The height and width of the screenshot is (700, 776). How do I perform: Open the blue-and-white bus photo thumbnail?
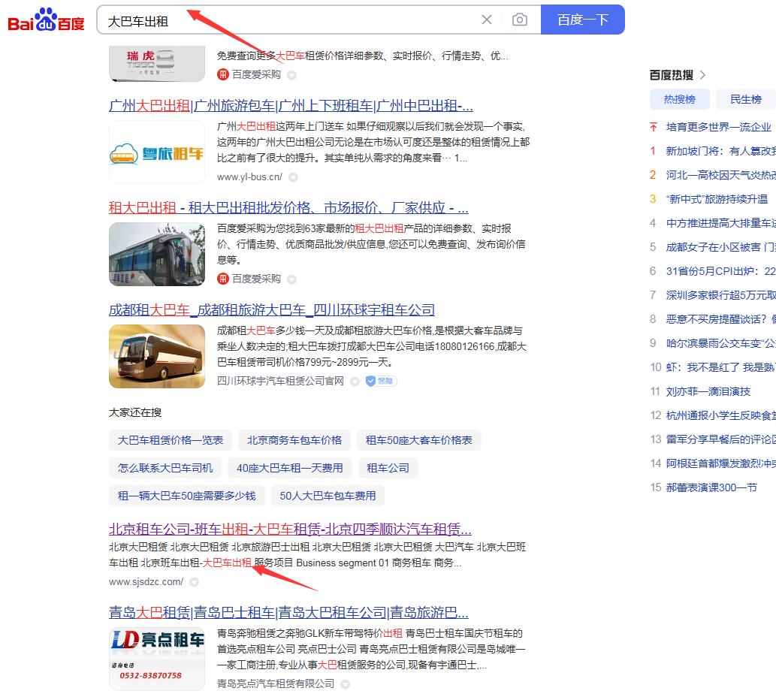click(x=157, y=255)
